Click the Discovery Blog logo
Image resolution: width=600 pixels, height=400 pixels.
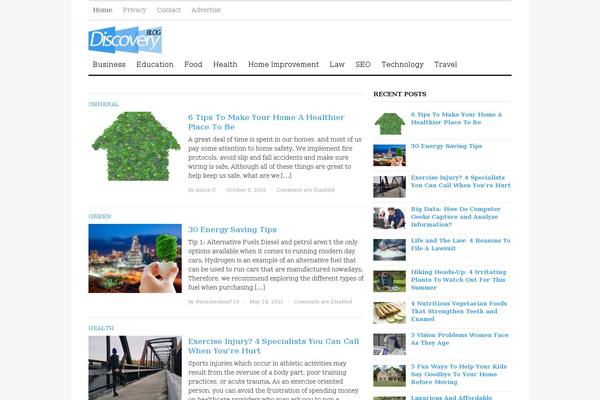tap(125, 40)
